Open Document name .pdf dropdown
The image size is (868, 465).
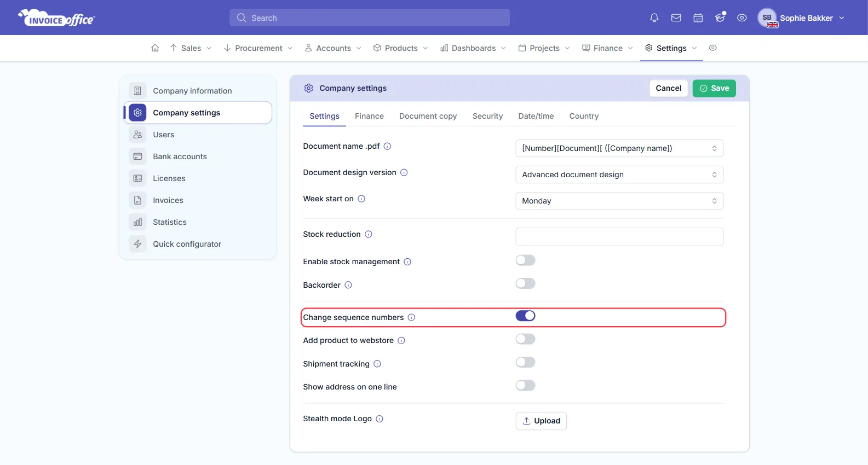click(x=619, y=148)
